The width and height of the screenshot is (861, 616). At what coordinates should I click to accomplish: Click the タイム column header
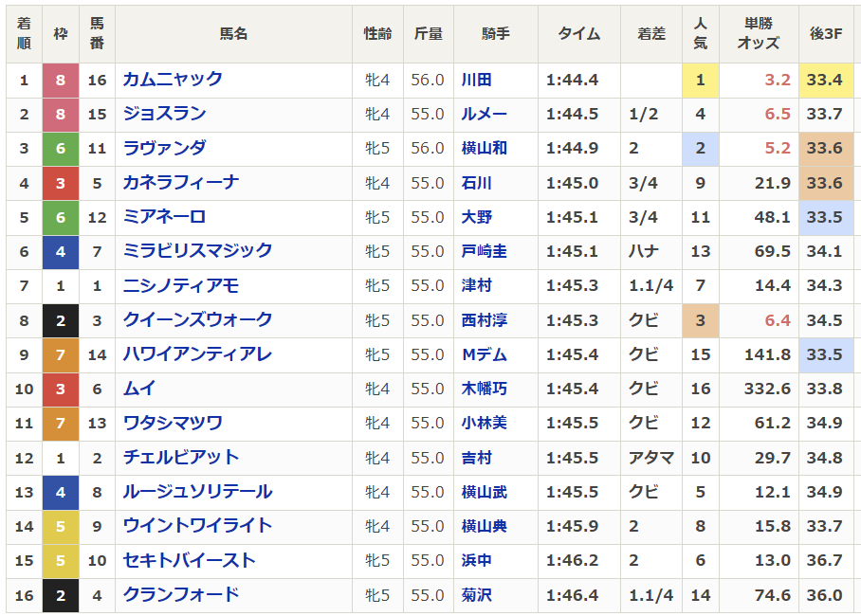[x=578, y=34]
